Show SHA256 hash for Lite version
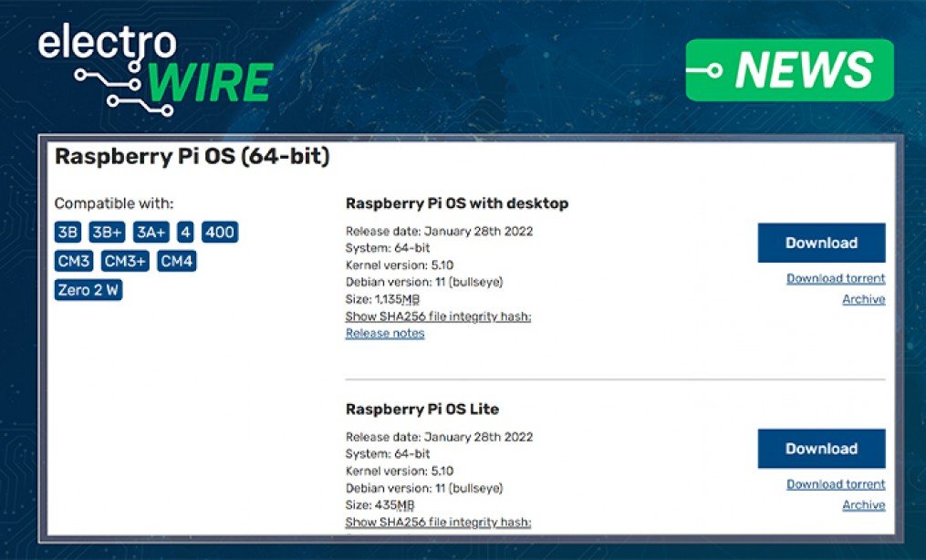Viewport: 926px width, 560px height. [x=437, y=521]
